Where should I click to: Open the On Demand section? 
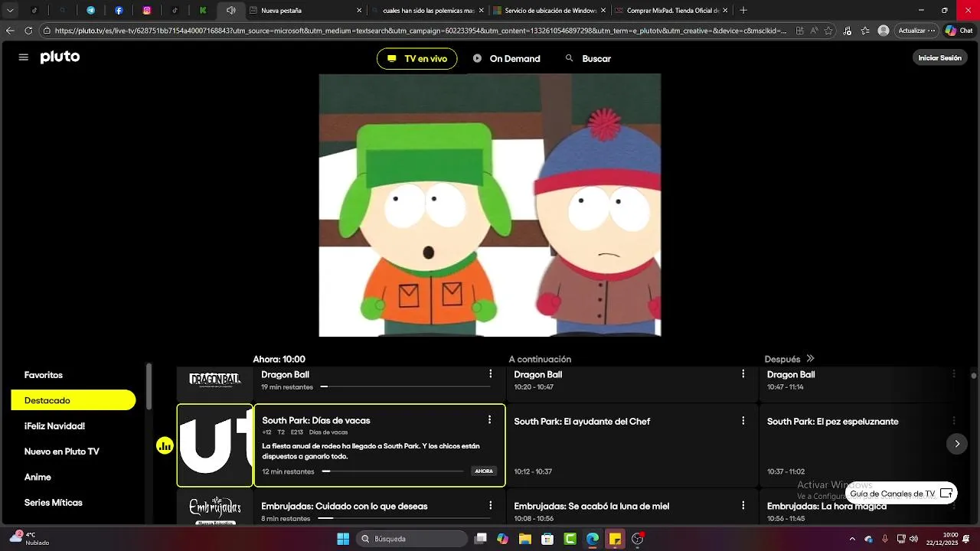pos(506,59)
